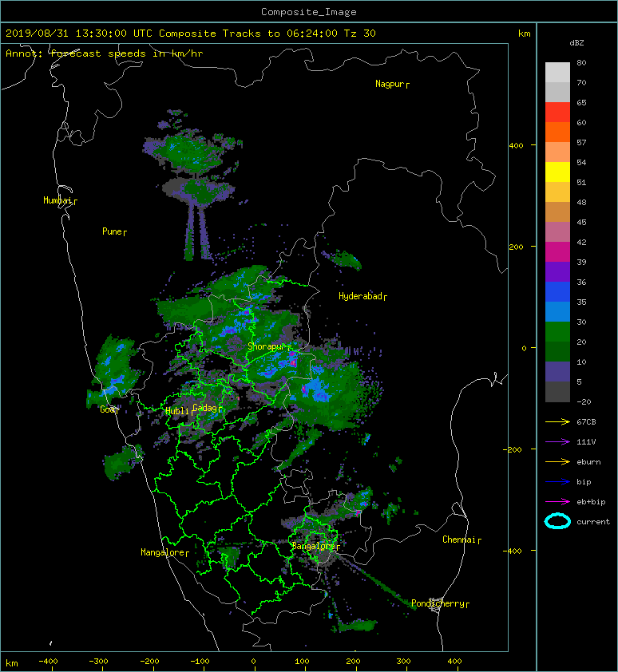Click the Hubli city label
618x672 pixels.
[x=179, y=411]
